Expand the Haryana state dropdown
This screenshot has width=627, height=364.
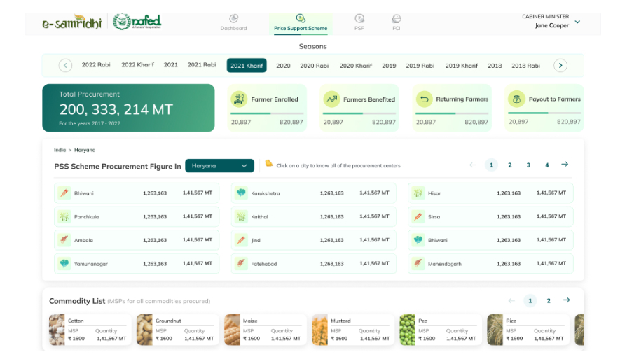point(219,166)
